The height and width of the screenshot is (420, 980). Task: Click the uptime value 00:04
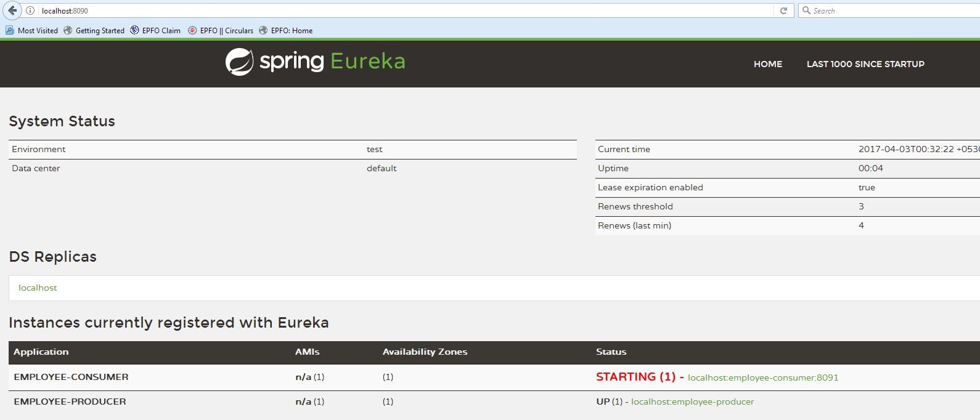(870, 168)
